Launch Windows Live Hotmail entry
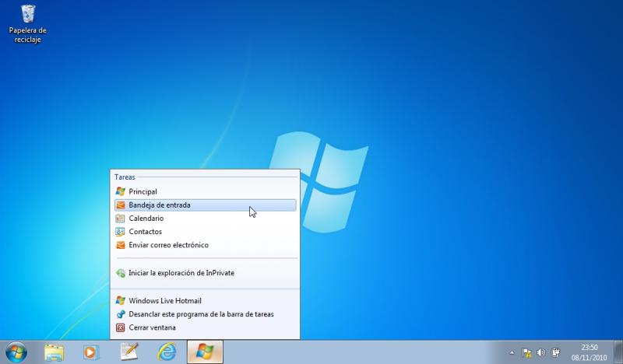Image resolution: width=623 pixels, height=364 pixels. point(205,301)
